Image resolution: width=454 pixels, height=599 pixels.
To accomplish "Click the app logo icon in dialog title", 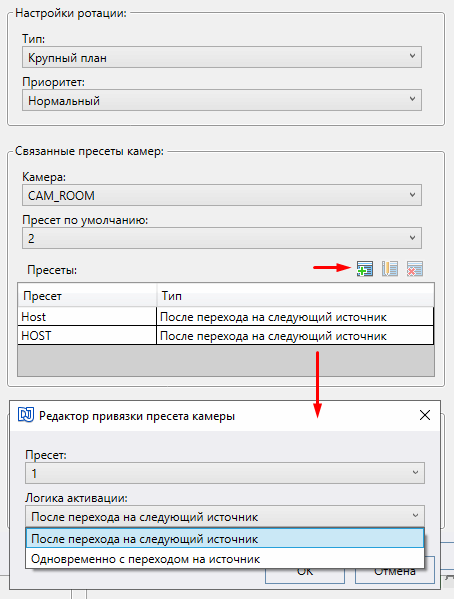I will [x=26, y=415].
